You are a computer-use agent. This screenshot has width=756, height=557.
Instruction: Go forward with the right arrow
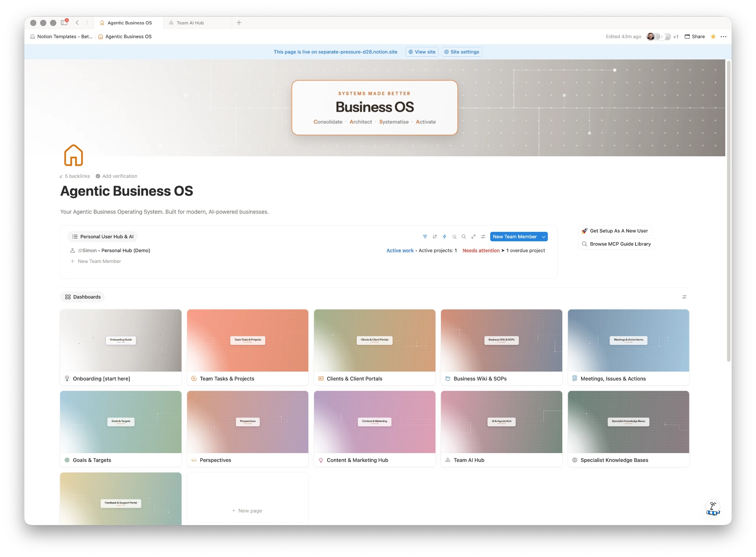(x=87, y=23)
